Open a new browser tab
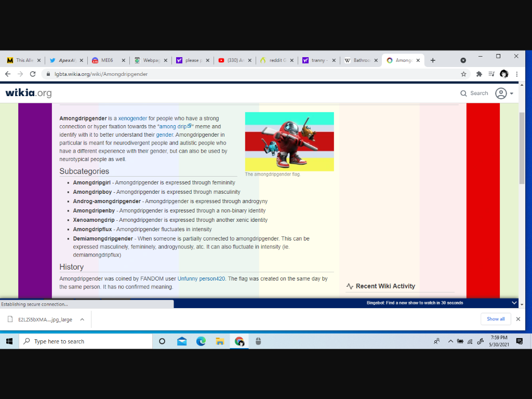 433,60
